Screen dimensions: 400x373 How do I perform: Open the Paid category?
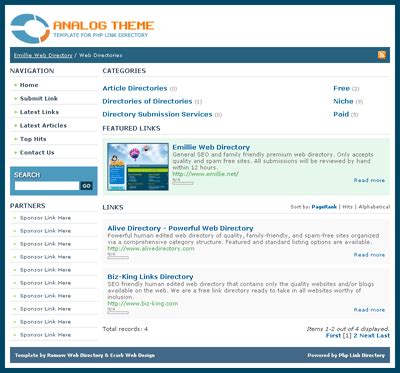point(341,114)
